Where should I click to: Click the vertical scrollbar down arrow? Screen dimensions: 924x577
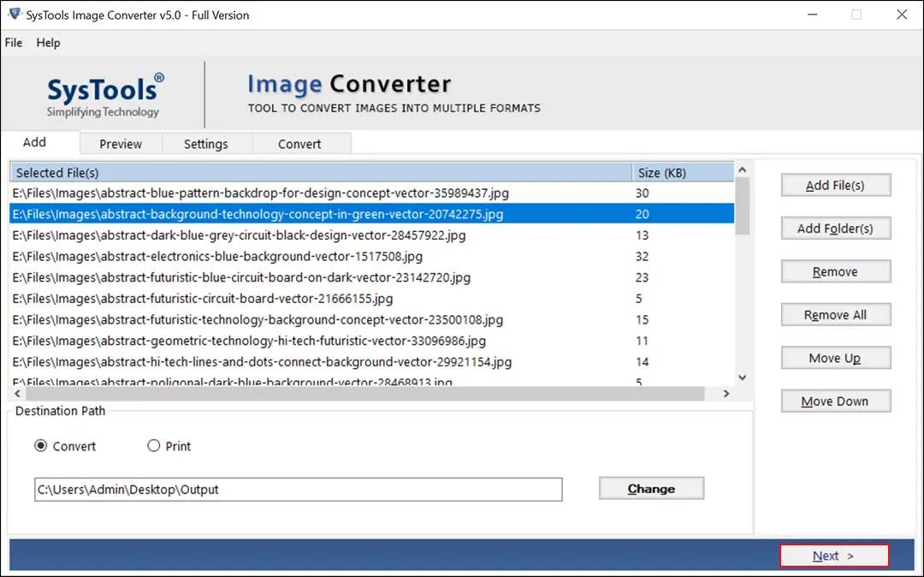coord(742,377)
